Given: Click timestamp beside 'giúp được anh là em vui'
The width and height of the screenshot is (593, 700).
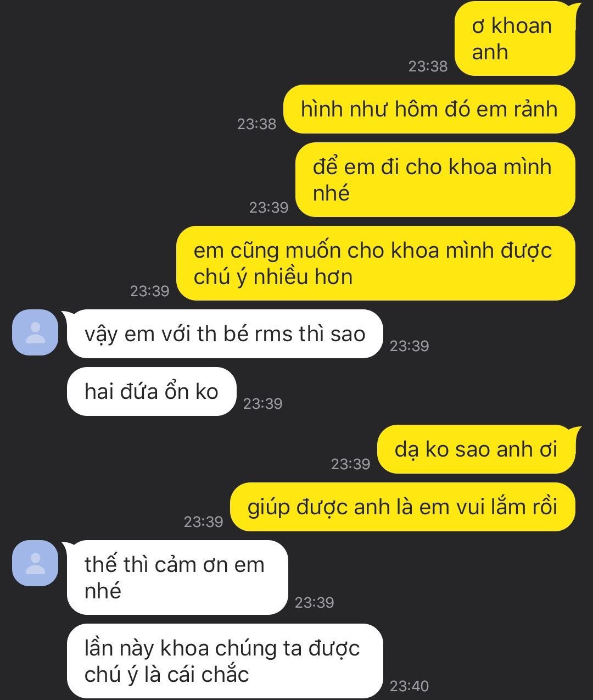Looking at the screenshot, I should (x=203, y=522).
